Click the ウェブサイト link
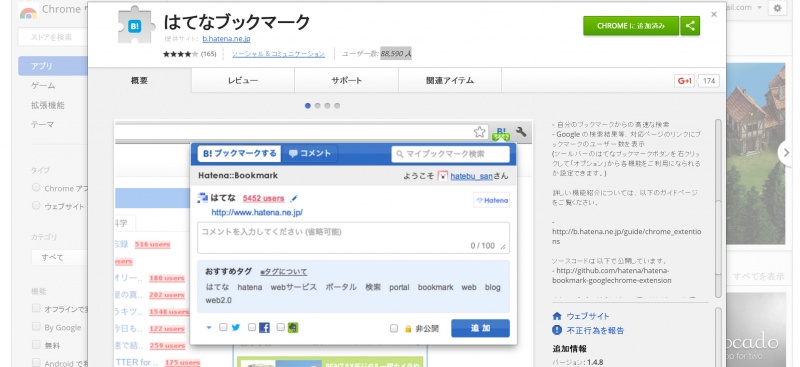The image size is (800, 367). pos(588,316)
